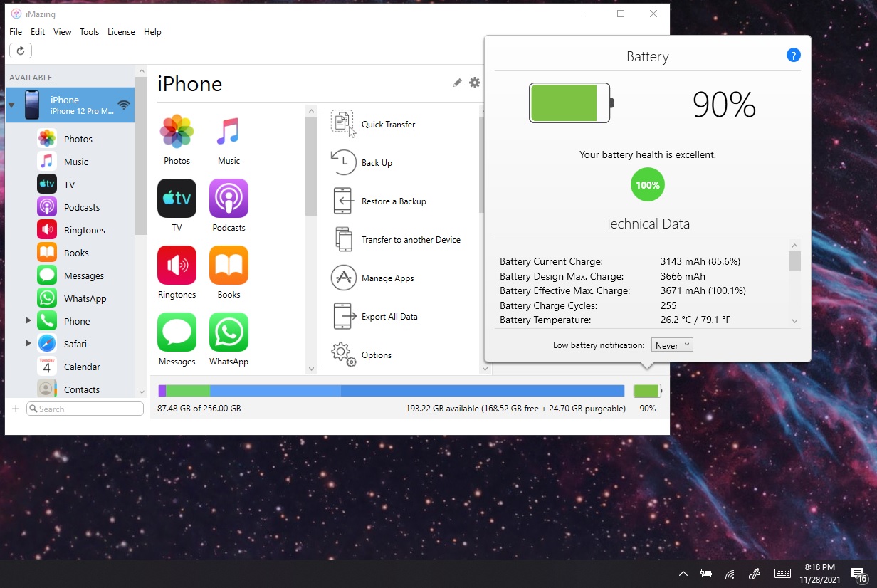
Task: Open the Low battery notification dropdown
Action: point(672,345)
